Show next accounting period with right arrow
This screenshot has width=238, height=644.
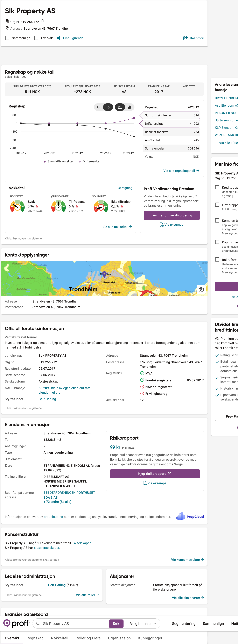pyautogui.click(x=108, y=107)
